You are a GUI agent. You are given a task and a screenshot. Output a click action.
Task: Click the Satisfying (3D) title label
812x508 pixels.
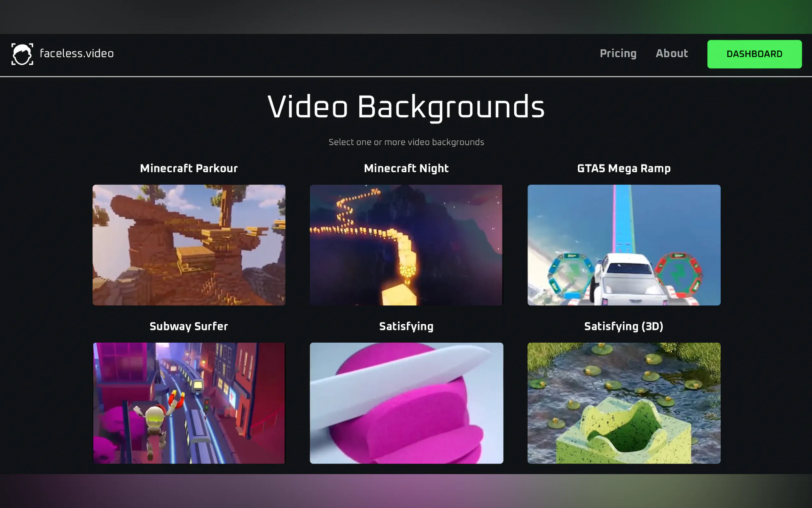624,326
